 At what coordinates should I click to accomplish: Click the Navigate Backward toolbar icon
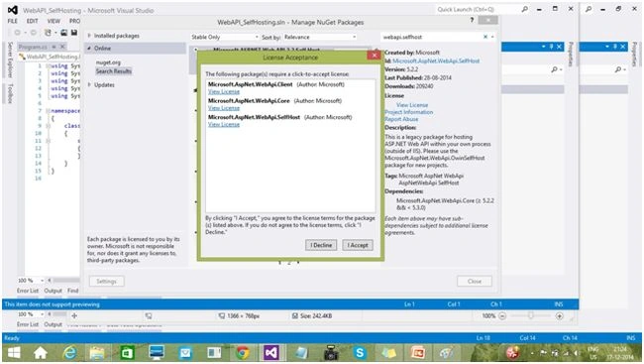click(x=17, y=32)
